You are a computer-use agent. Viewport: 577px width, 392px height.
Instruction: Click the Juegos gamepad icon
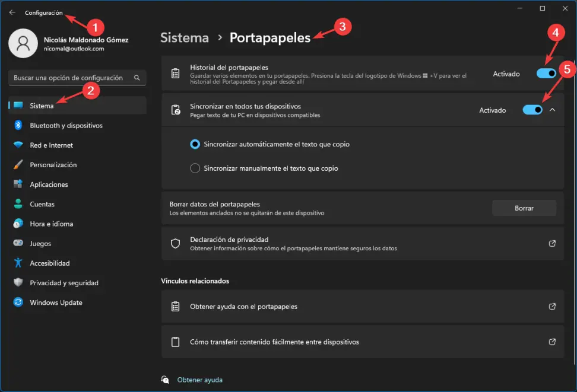tap(18, 243)
